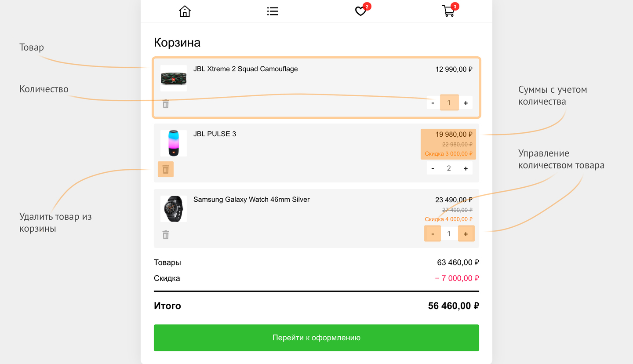Click the quantity field of Samsung Galaxy Watch

[449, 233]
